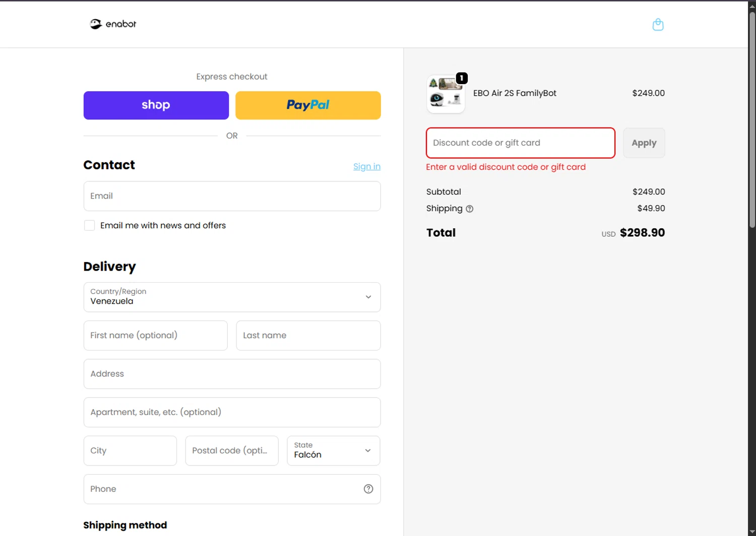
Task: Click the Apply discount button
Action: click(x=644, y=143)
